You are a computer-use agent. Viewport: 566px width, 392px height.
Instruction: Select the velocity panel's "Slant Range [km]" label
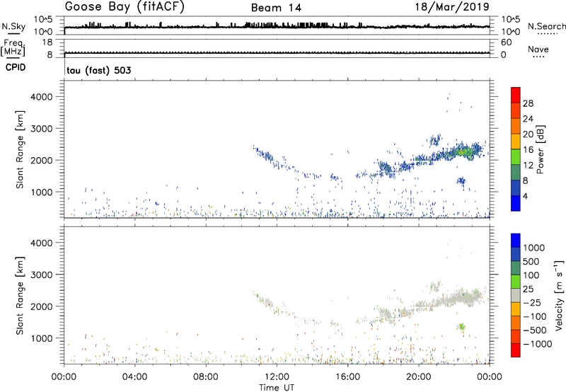pyautogui.click(x=20, y=296)
